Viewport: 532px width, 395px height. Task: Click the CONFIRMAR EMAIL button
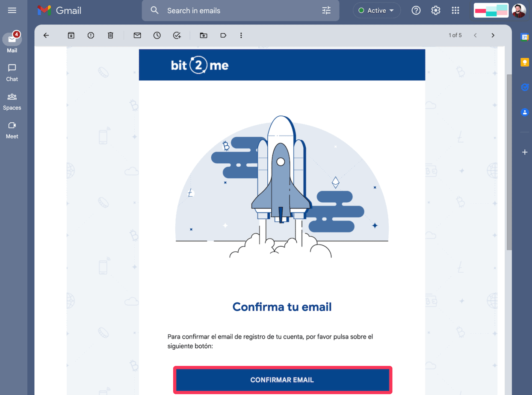pyautogui.click(x=282, y=380)
